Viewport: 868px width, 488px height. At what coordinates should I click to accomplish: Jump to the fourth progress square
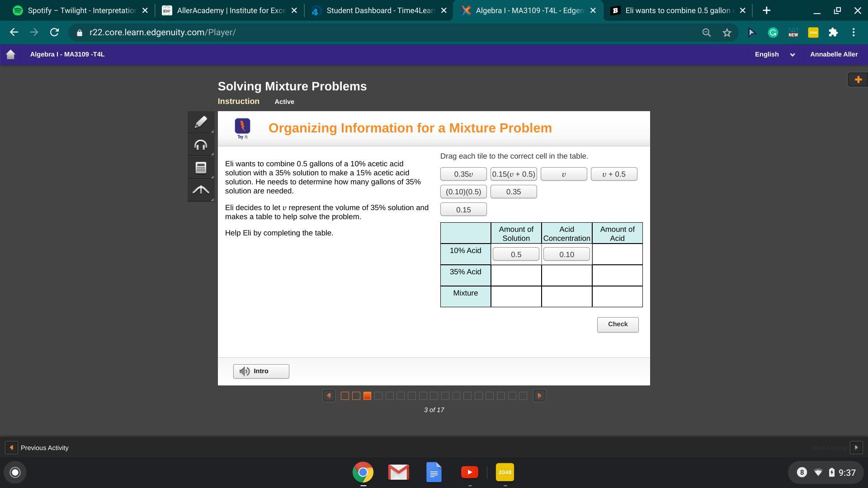point(378,396)
